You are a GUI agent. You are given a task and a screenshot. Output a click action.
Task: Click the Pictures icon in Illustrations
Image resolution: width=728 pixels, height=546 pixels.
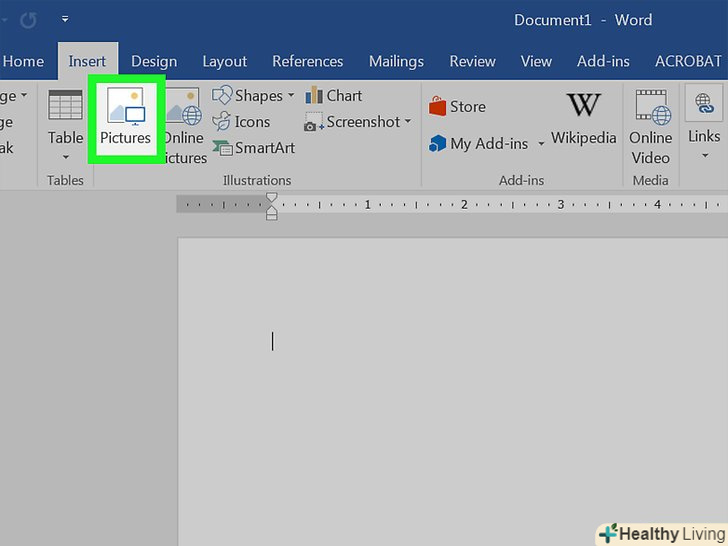(x=126, y=107)
